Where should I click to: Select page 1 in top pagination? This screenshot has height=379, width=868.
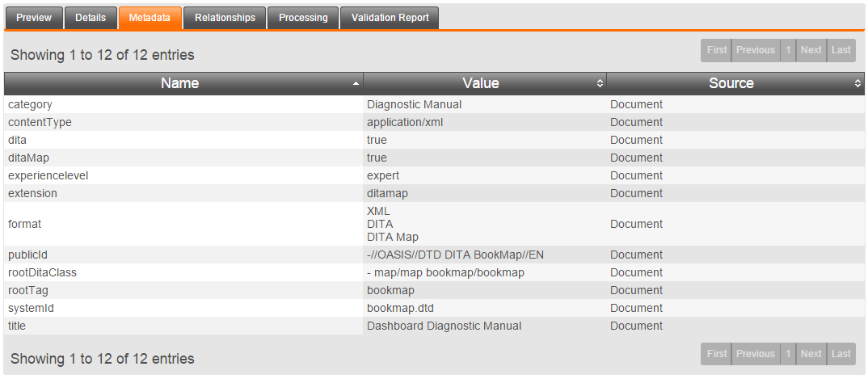point(788,50)
